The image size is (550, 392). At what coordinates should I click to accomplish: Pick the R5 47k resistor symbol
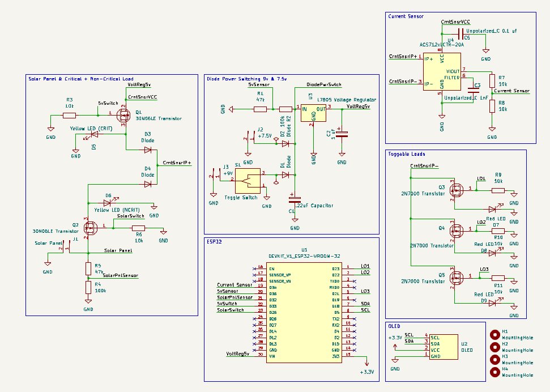[x=88, y=269]
